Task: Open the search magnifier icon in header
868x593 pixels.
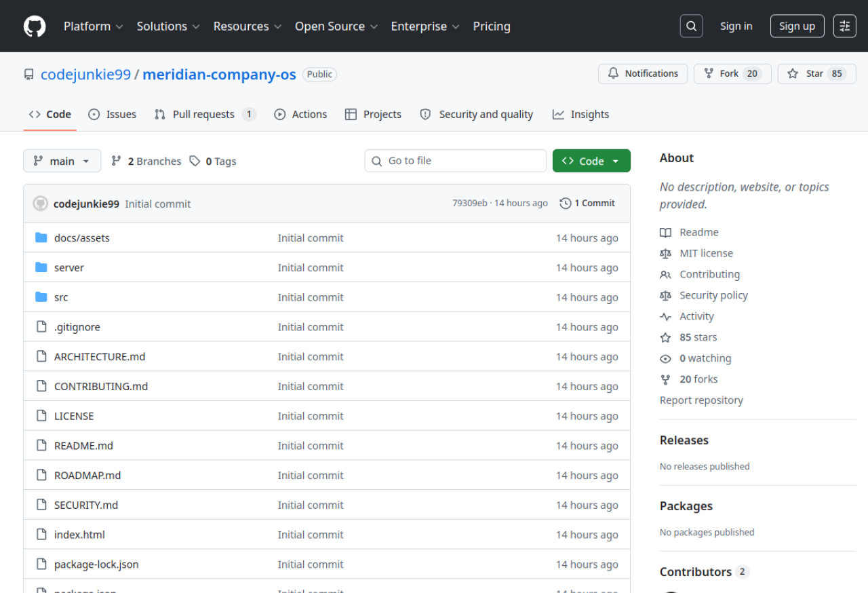Action: 691,26
